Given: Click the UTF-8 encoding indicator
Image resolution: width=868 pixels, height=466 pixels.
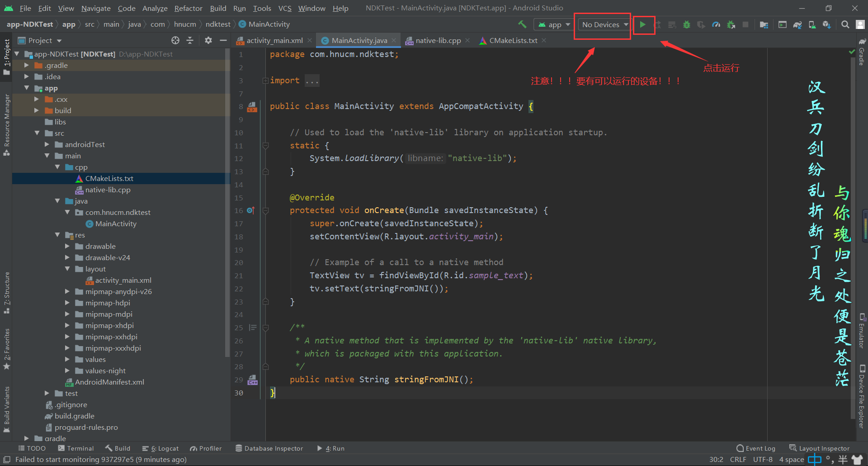Looking at the screenshot, I should coord(763,460).
